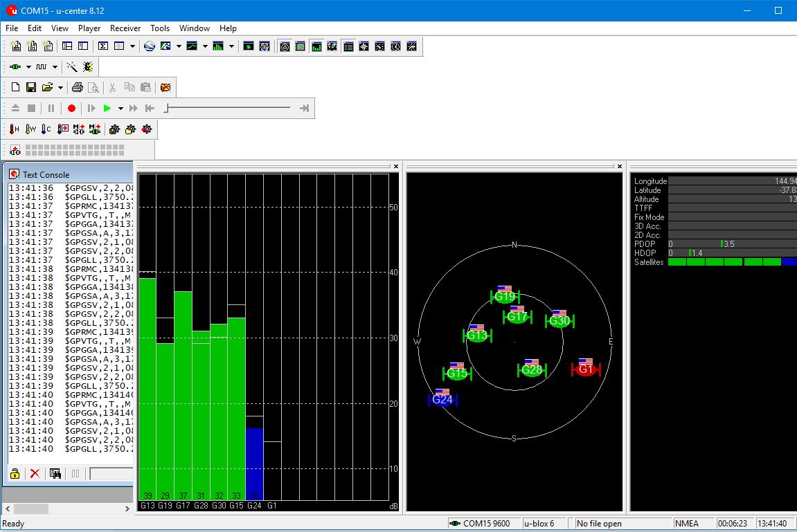Viewport: 797px width, 532px height.
Task: Close the signal level bars panel
Action: pos(396,167)
